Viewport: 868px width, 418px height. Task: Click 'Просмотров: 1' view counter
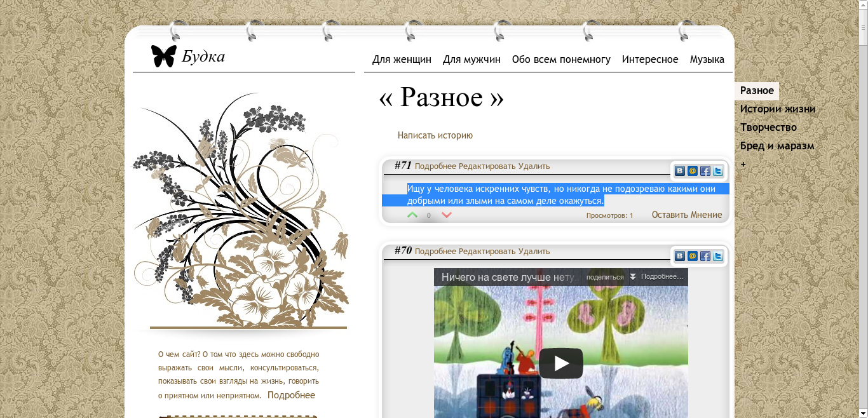[x=609, y=215]
